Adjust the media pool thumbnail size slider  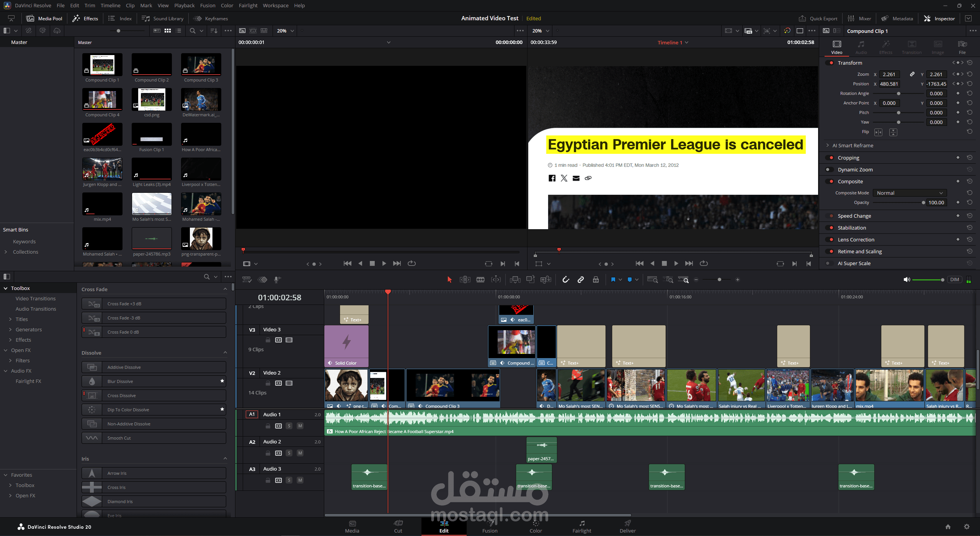119,31
